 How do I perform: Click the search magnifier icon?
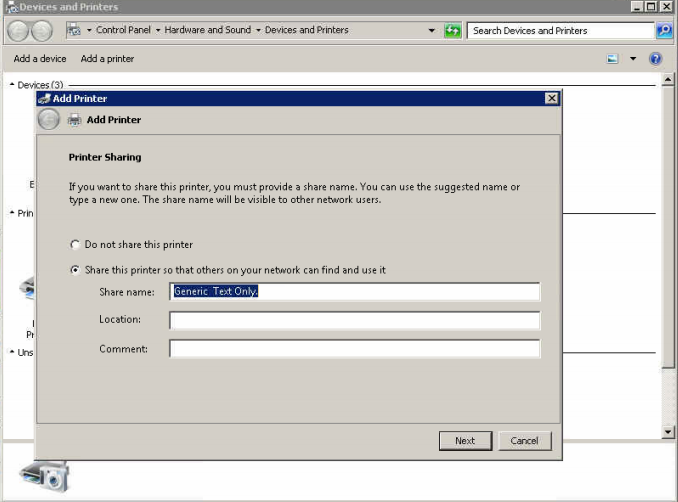[665, 31]
